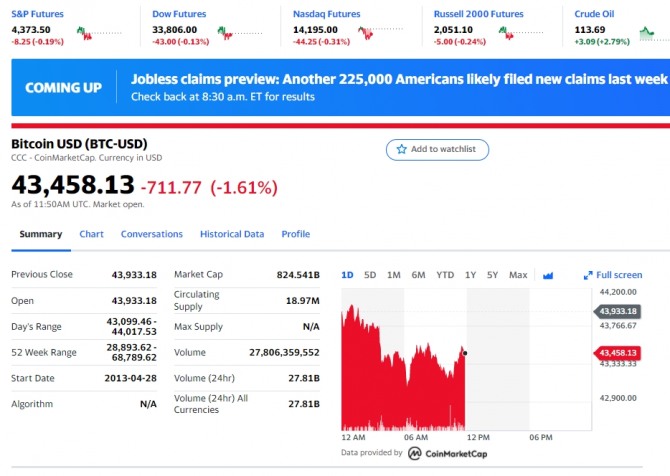Select the Max chart range

(518, 275)
